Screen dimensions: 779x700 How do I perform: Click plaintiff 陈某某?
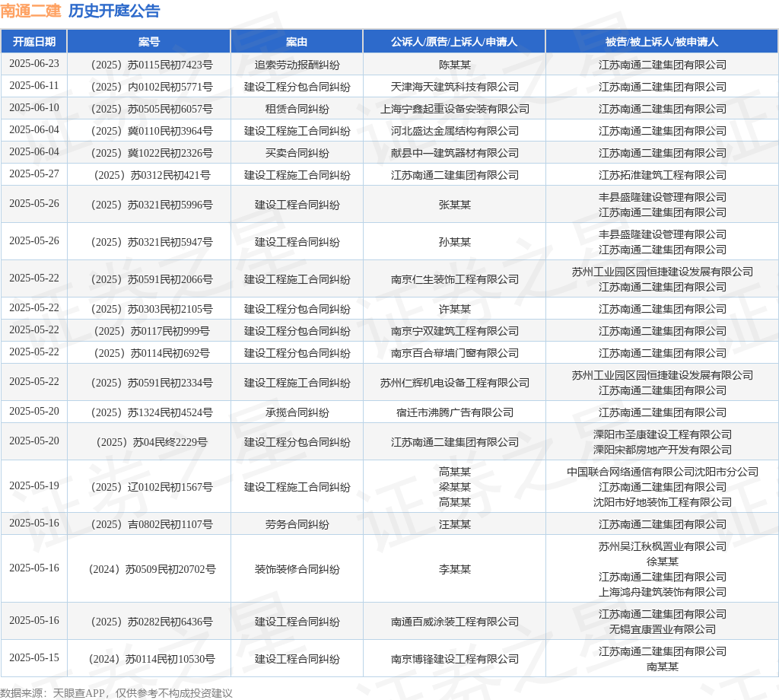click(x=455, y=65)
